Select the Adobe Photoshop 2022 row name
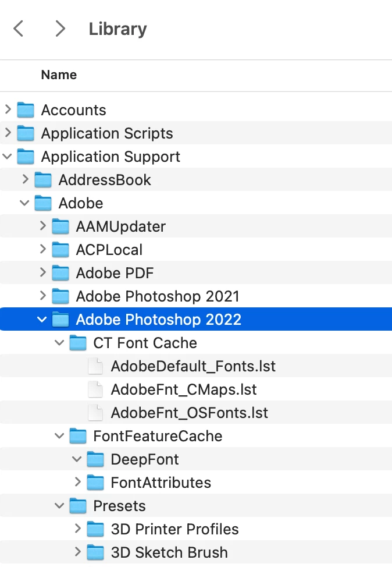 point(159,320)
